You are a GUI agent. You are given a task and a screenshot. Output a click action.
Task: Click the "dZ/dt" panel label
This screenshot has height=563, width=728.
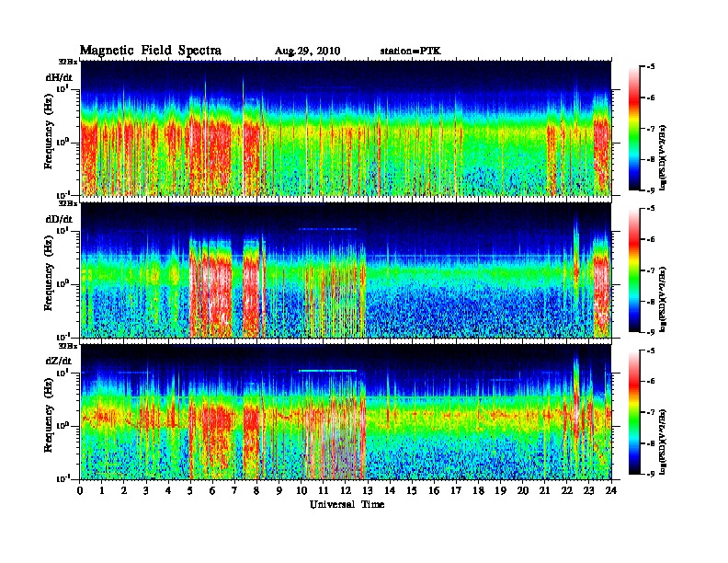click(x=59, y=361)
